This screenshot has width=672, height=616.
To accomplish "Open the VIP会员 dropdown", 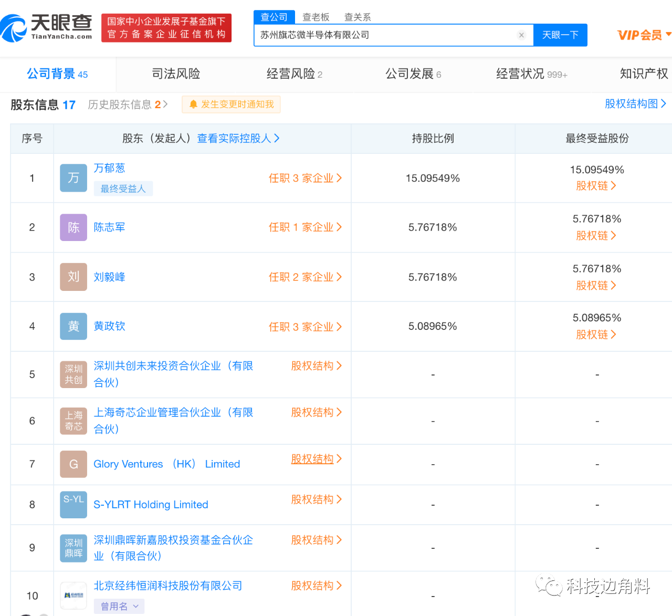I will [644, 35].
